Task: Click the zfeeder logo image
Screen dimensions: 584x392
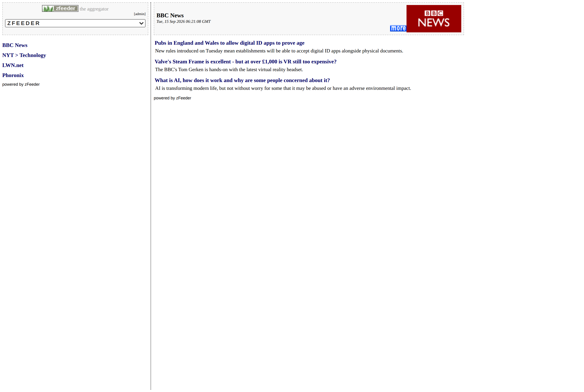Action: tap(60, 8)
